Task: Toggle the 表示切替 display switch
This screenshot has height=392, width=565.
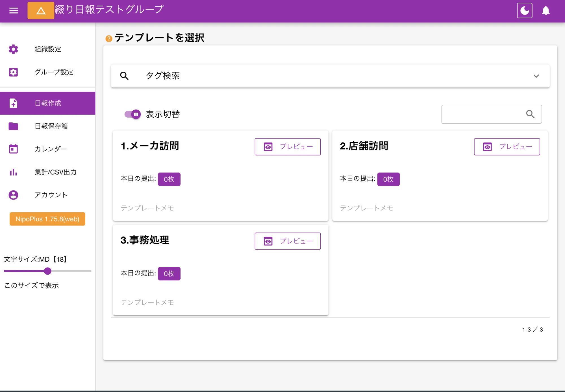Action: [132, 114]
